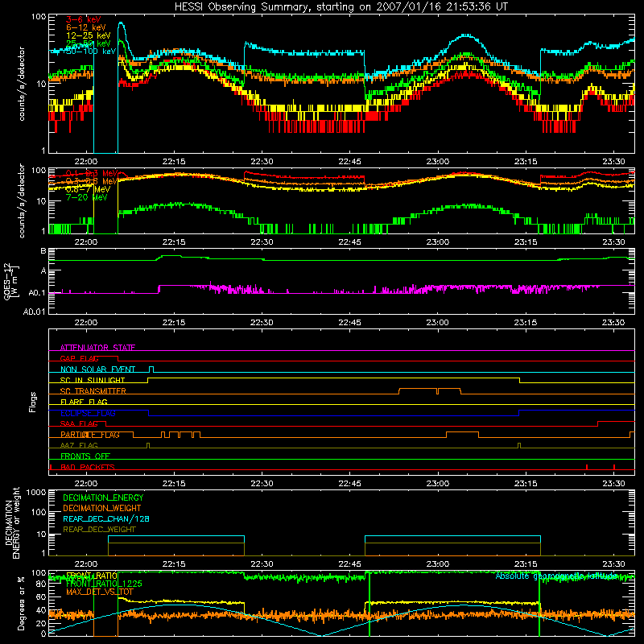Select the MAX_DET_VS_TOT legend label
644x644 pixels.
100,592
